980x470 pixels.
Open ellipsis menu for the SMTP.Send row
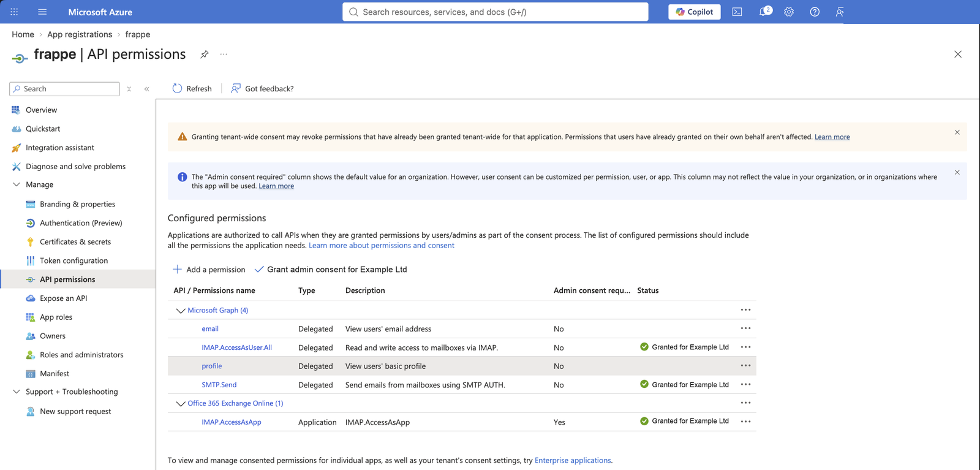point(745,384)
